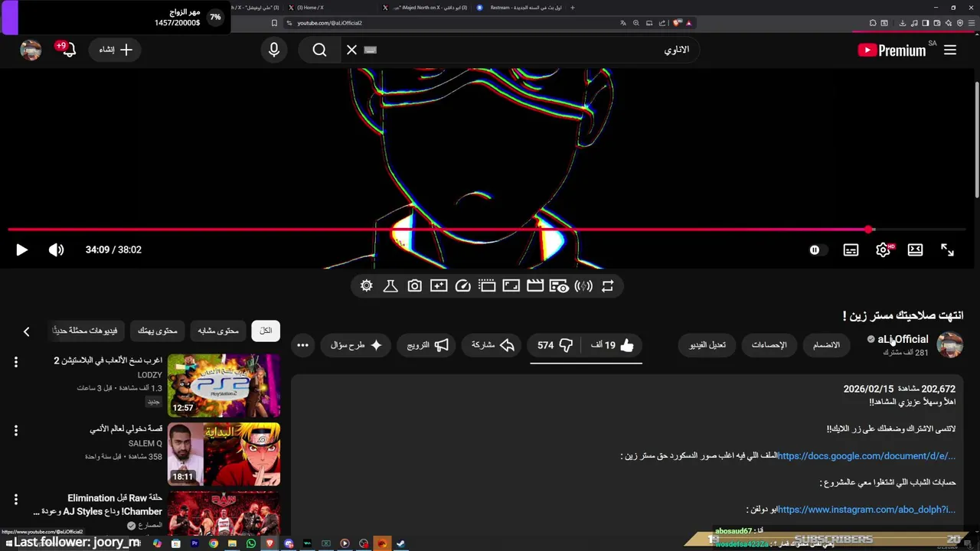Open the Naruto video thumbnail (18:11)

point(224,454)
